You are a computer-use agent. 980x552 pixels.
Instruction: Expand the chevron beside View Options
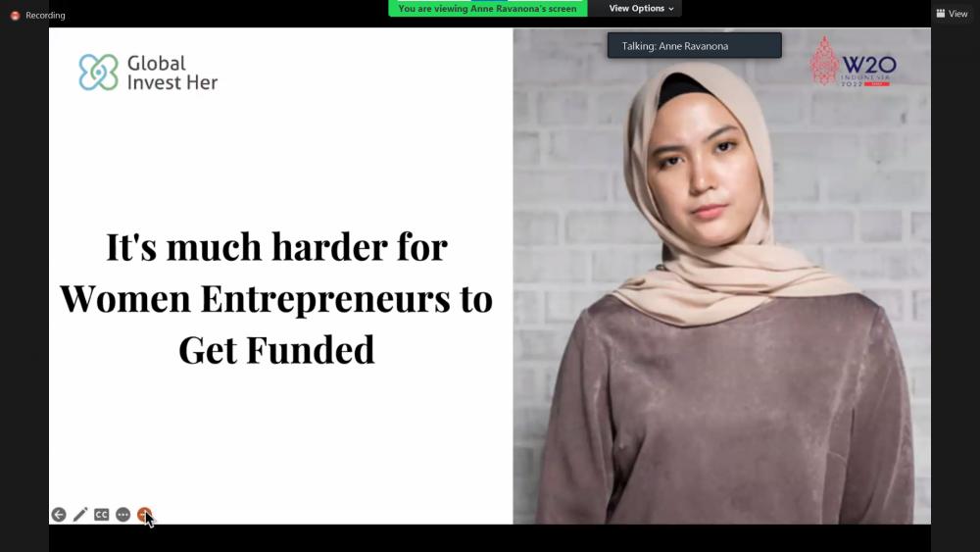pyautogui.click(x=671, y=9)
